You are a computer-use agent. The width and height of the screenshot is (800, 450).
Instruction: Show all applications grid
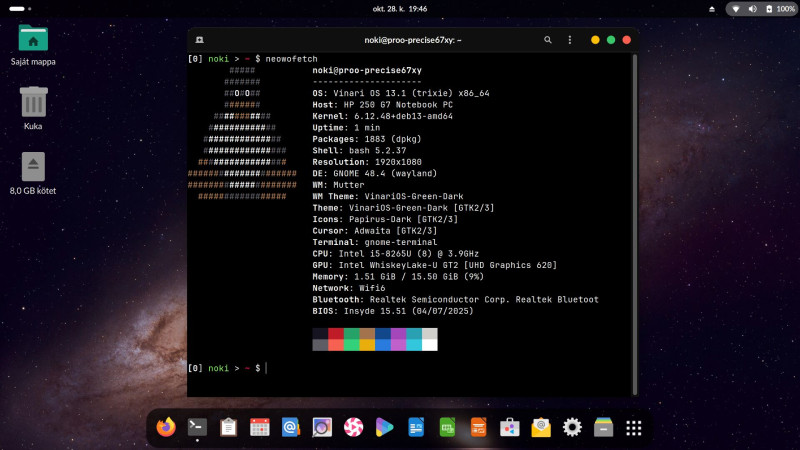[x=634, y=428]
